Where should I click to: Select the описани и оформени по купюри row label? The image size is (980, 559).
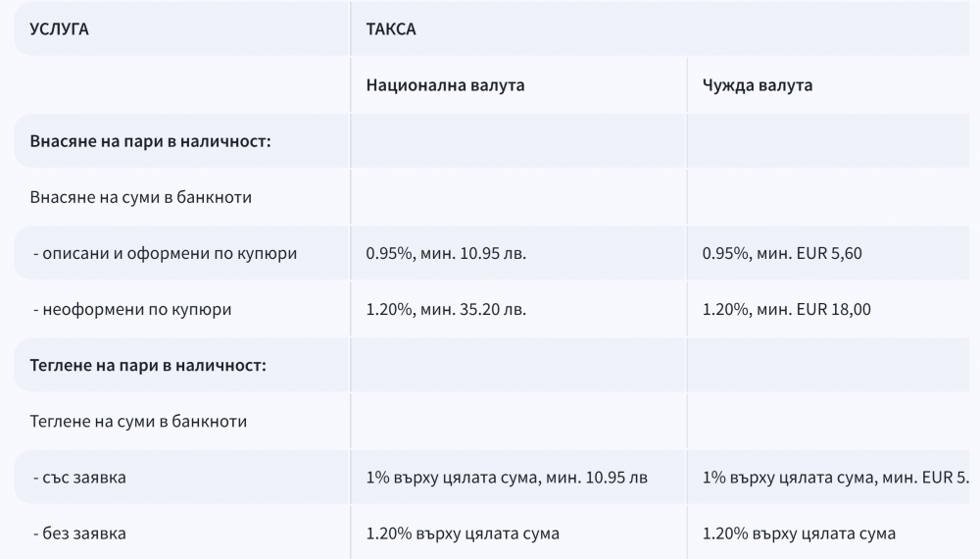pyautogui.click(x=165, y=253)
